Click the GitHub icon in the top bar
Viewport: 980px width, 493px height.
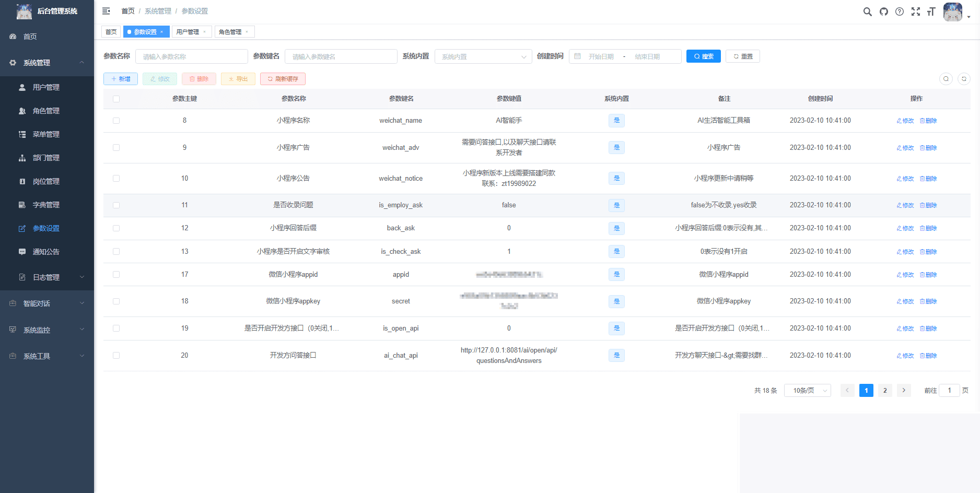[883, 11]
